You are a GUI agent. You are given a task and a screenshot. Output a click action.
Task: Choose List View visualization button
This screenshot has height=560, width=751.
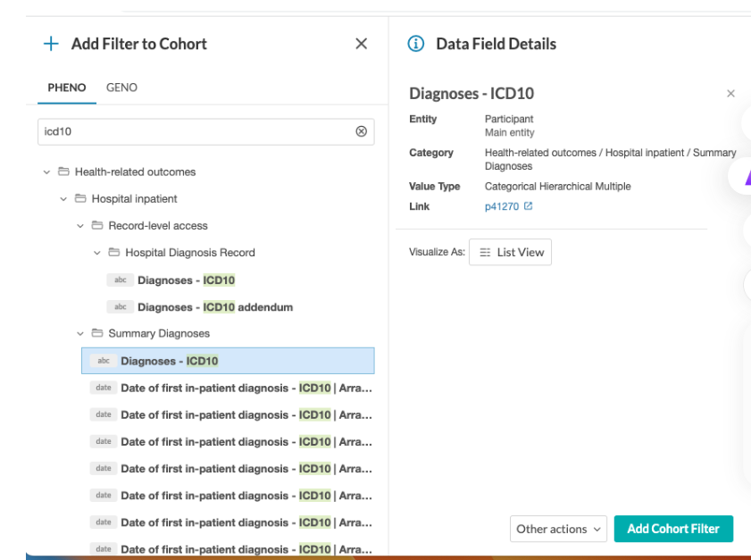click(x=511, y=253)
